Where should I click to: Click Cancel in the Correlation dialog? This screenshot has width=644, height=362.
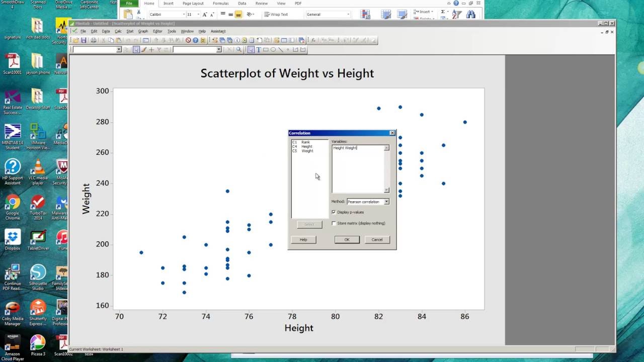click(x=377, y=240)
